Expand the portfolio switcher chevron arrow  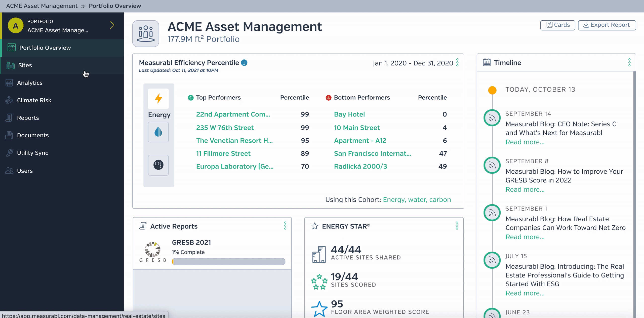[x=112, y=25]
